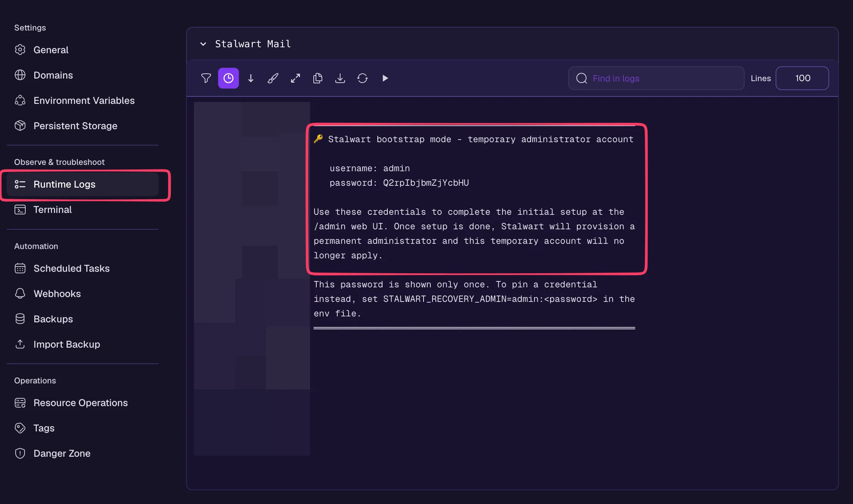Click the General gear icon
Image resolution: width=853 pixels, height=504 pixels.
(20, 50)
